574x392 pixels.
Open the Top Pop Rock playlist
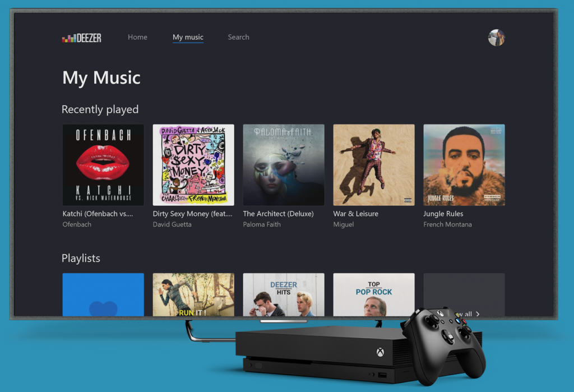(374, 294)
